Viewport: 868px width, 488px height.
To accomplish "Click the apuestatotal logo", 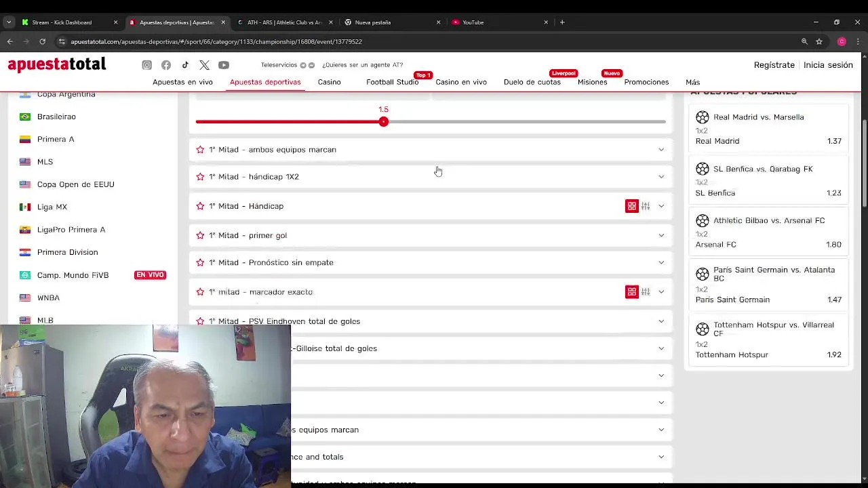I will pyautogui.click(x=57, y=64).
